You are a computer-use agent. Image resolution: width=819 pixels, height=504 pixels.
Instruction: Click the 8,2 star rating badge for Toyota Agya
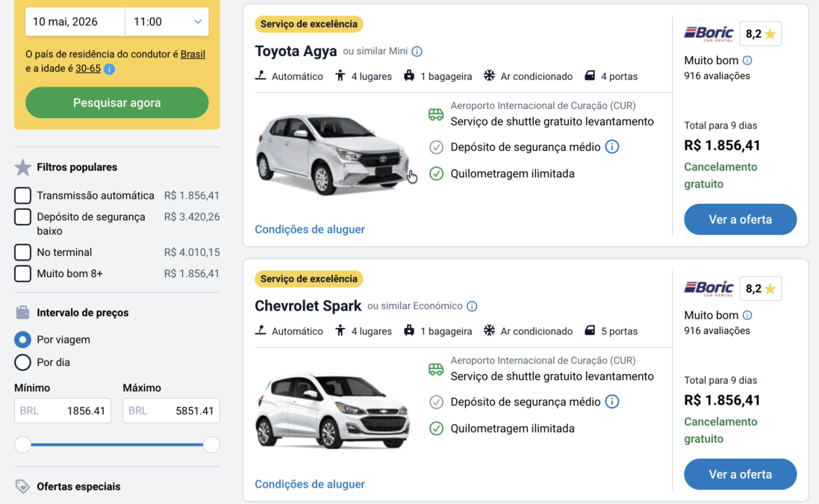pyautogui.click(x=760, y=34)
